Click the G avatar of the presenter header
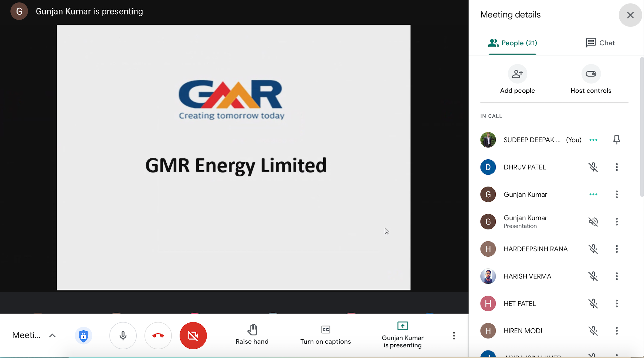Screen dimensions: 644x358 coord(19,12)
